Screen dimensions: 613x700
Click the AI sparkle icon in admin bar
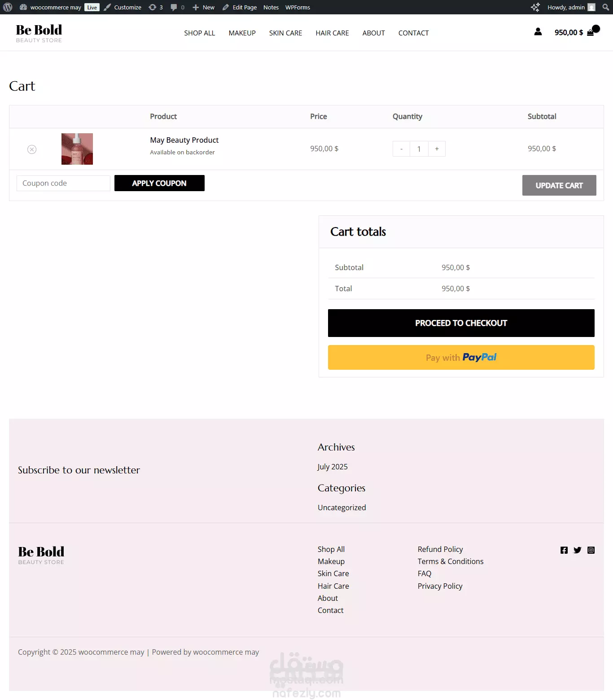tap(535, 7)
